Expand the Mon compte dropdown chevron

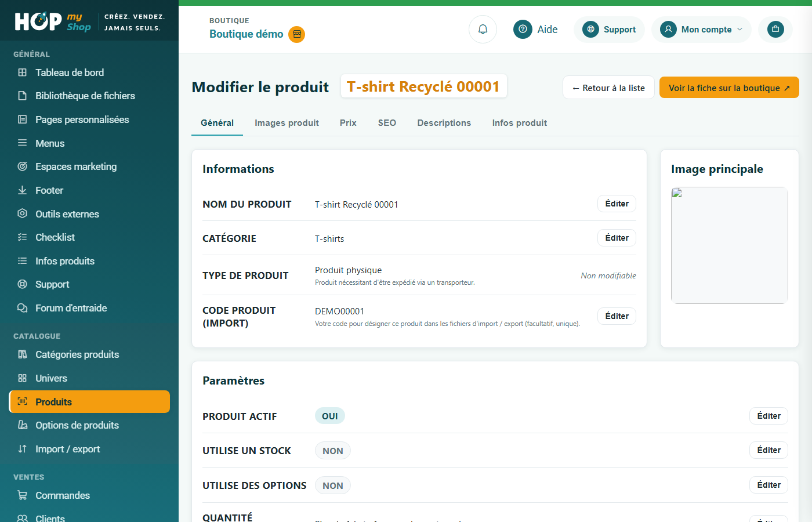(x=739, y=29)
